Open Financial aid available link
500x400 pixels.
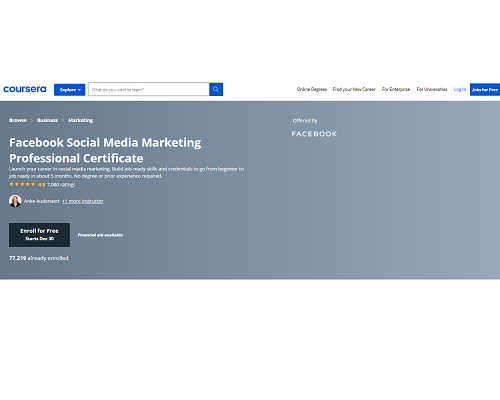coord(100,235)
